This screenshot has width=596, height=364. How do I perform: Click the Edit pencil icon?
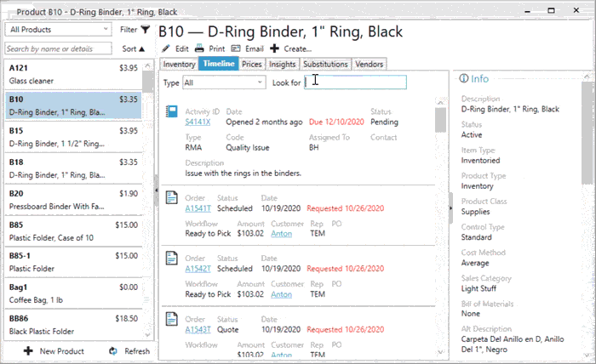tap(166, 48)
